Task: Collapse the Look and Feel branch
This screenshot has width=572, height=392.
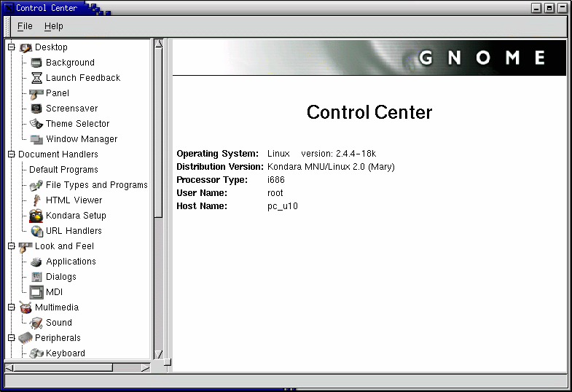Action: [11, 246]
